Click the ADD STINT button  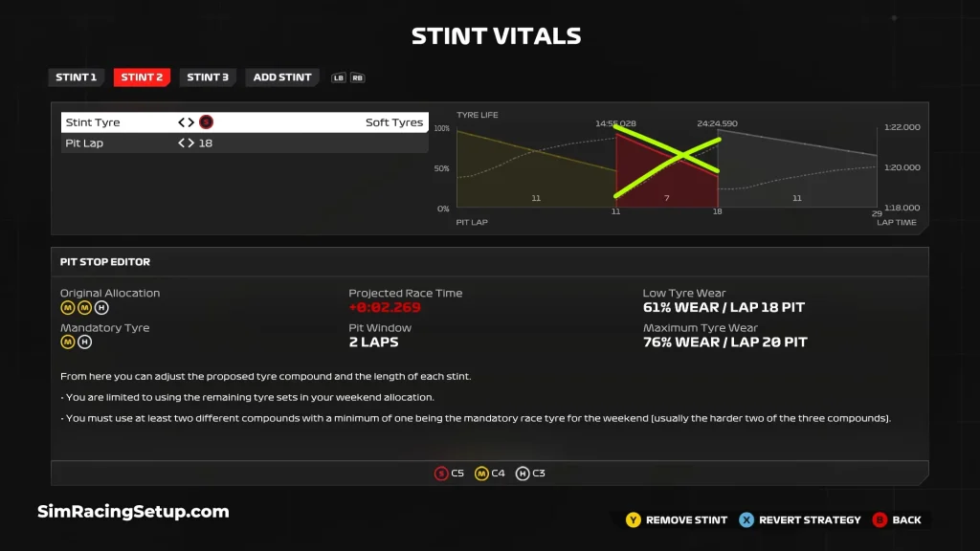(281, 77)
